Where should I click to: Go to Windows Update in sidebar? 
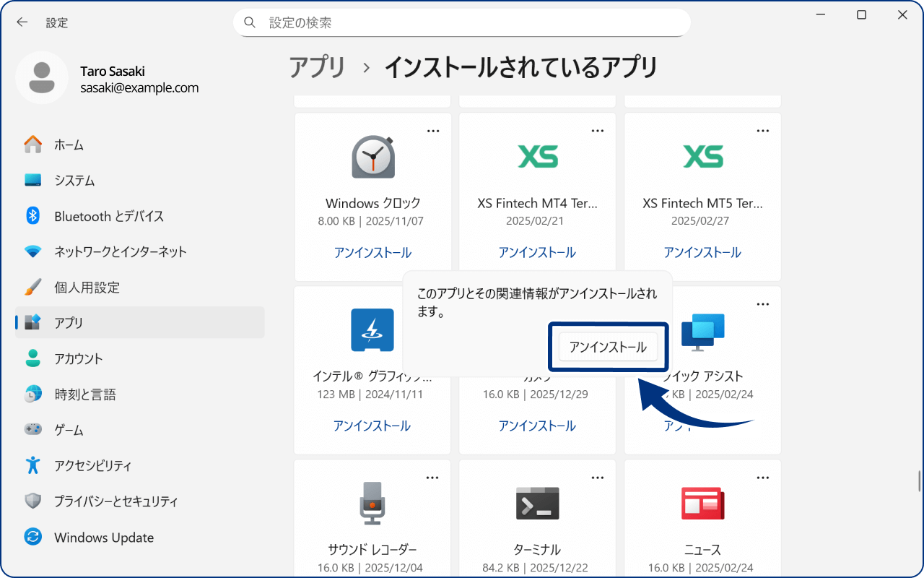[x=104, y=538]
